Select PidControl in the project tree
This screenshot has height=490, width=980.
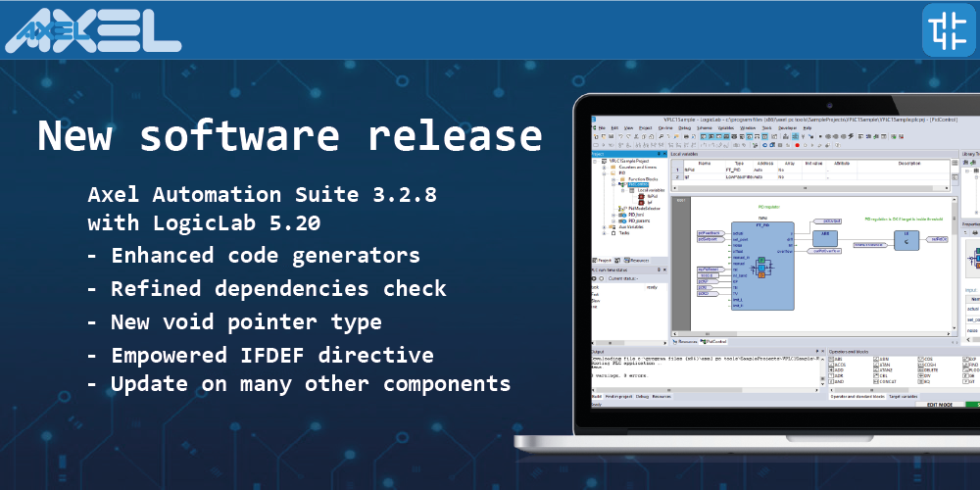click(x=638, y=184)
